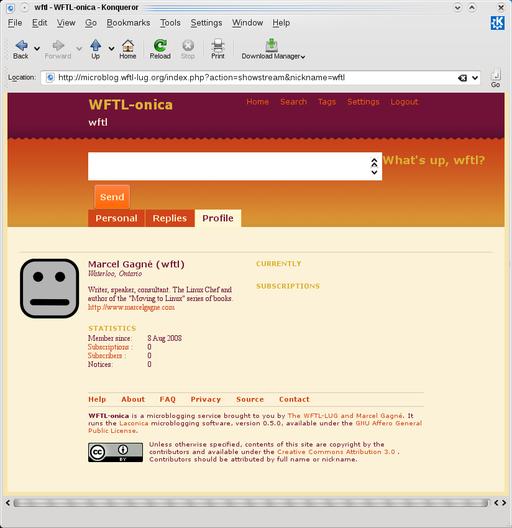Open the Bookmarks menu

(128, 23)
